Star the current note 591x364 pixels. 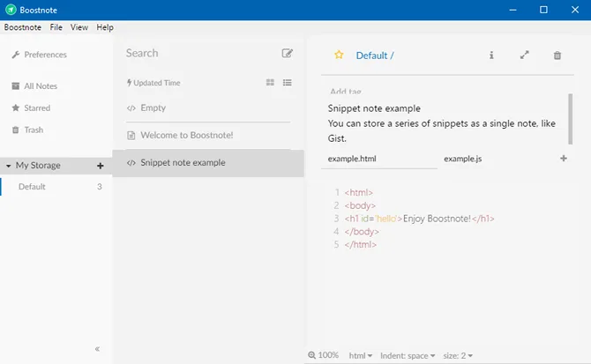[x=339, y=56]
